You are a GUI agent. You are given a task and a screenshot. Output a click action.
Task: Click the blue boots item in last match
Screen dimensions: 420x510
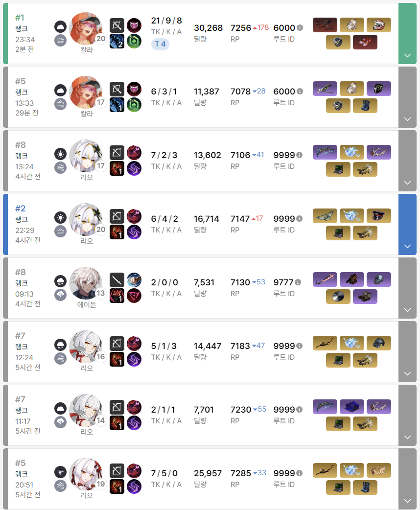click(x=365, y=487)
